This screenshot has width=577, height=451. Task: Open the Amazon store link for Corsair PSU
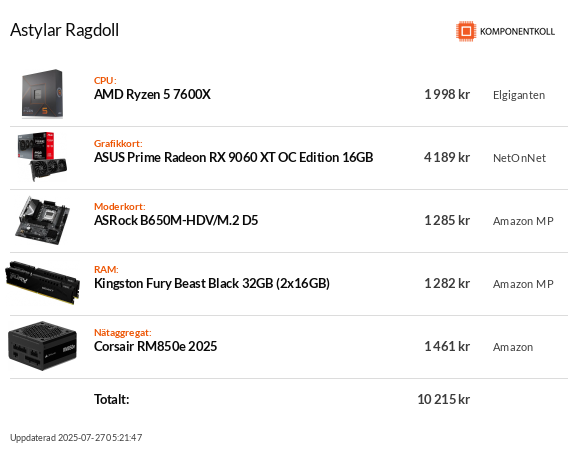513,347
